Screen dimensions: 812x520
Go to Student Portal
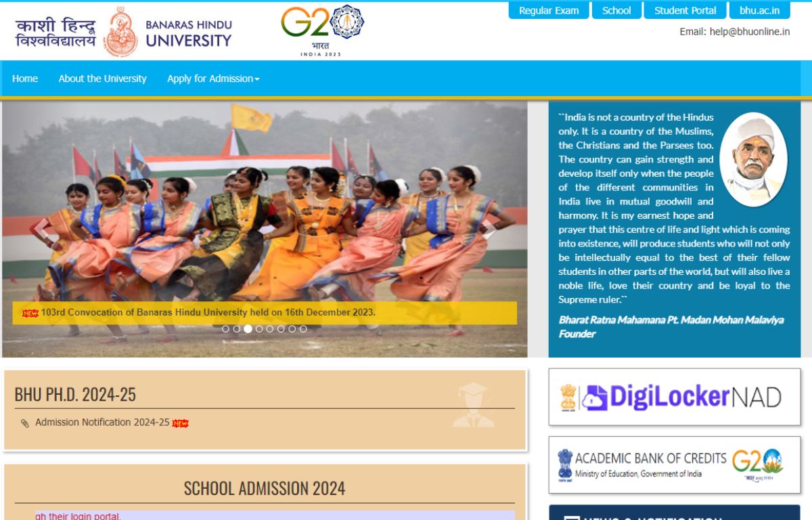click(x=685, y=10)
